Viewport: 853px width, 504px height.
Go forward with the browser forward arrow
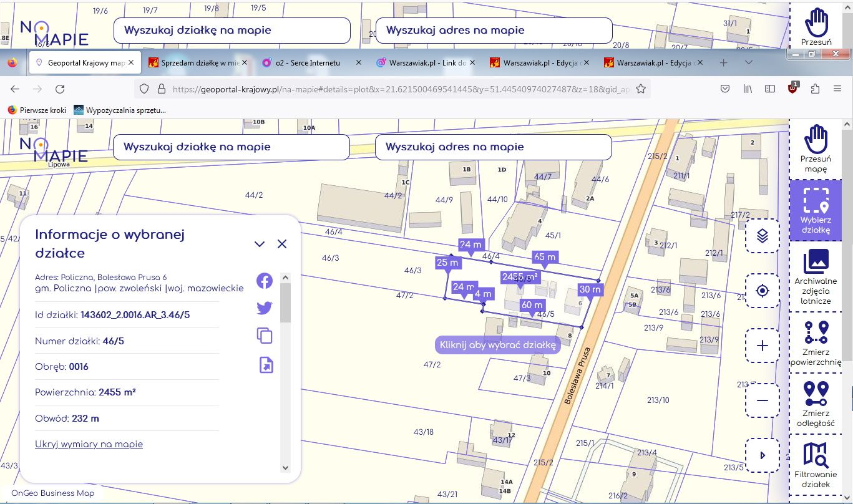37,89
